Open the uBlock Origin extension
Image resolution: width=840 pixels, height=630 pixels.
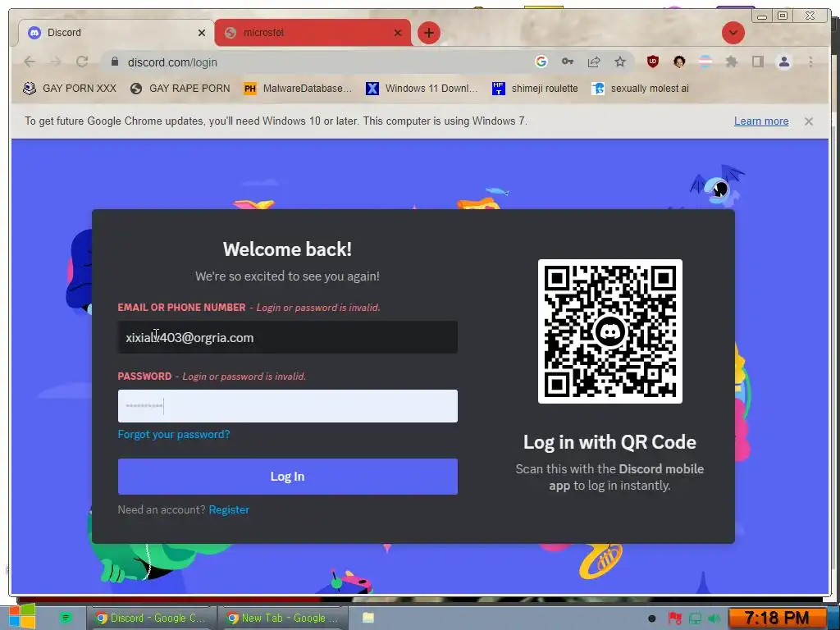tap(652, 62)
